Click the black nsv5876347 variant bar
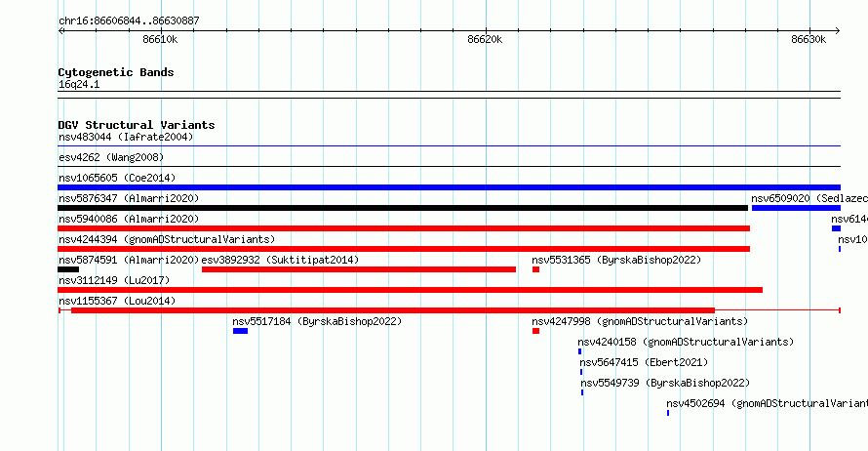 [403, 208]
